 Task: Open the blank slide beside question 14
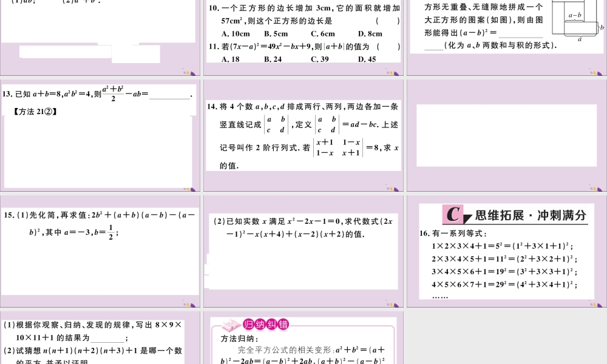[507, 135]
